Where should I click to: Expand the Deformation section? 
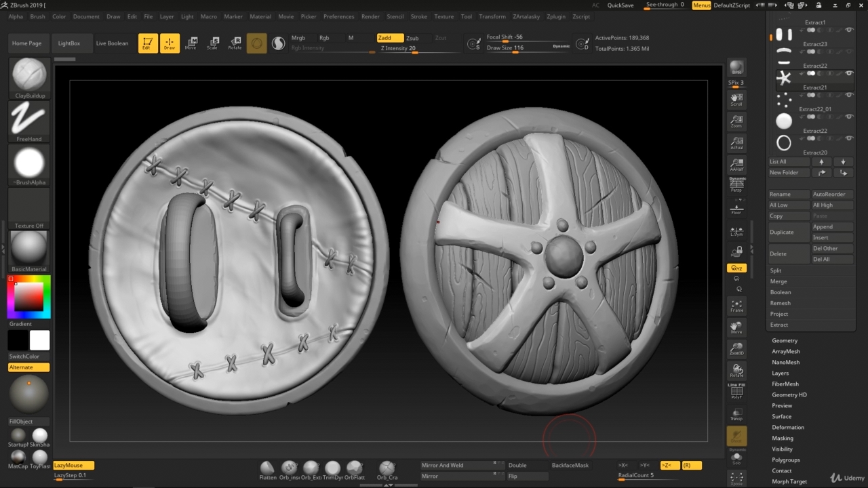point(787,428)
